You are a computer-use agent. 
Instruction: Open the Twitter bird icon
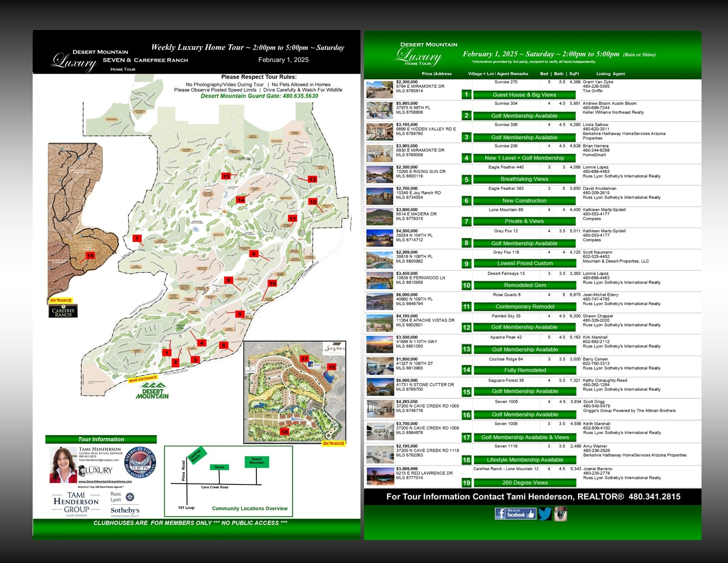(x=544, y=514)
